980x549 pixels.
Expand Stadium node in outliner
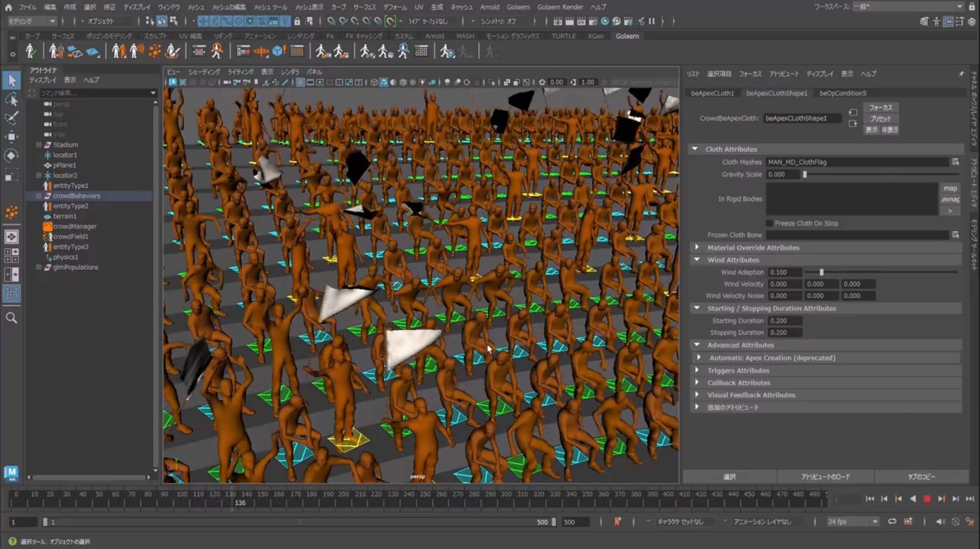pyautogui.click(x=39, y=144)
